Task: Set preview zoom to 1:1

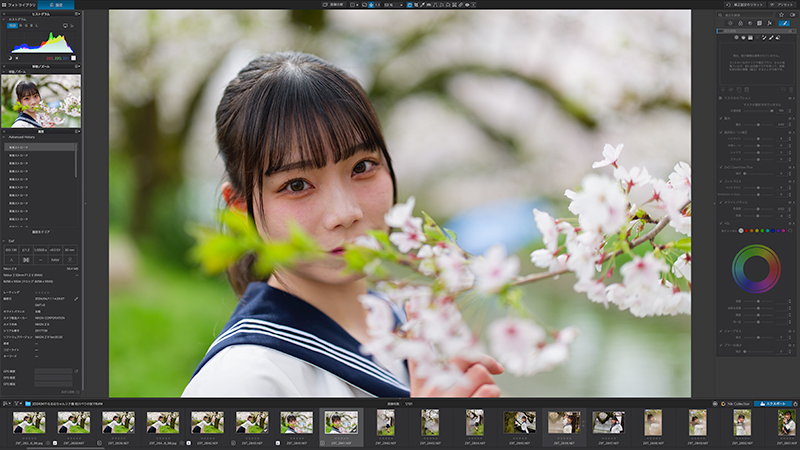Action: 378,5
